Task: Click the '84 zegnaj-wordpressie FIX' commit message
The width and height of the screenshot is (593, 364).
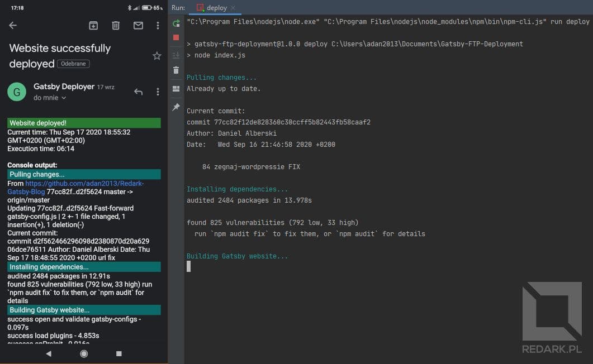Action: [x=251, y=167]
